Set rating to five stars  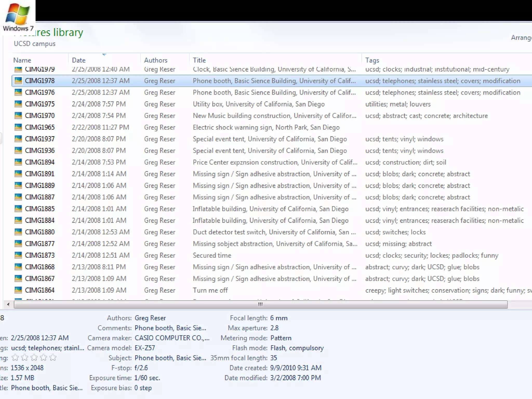click(x=53, y=358)
